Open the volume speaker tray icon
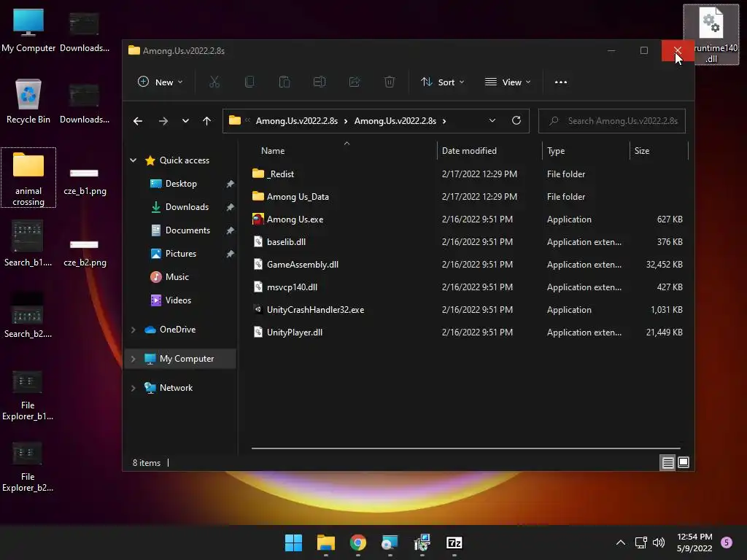This screenshot has width=747, height=560. tap(659, 542)
